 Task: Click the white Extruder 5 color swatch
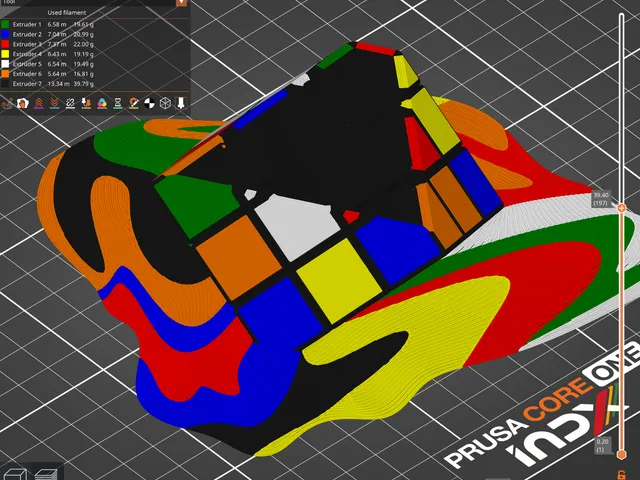click(x=5, y=64)
